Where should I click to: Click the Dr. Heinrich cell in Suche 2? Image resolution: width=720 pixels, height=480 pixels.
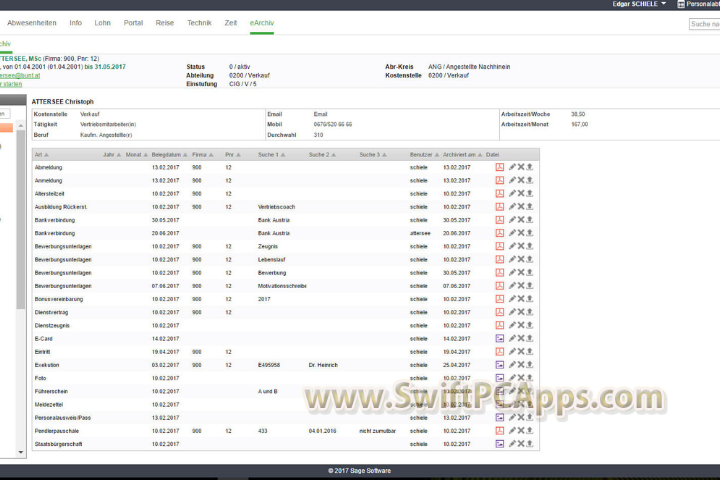pos(323,365)
